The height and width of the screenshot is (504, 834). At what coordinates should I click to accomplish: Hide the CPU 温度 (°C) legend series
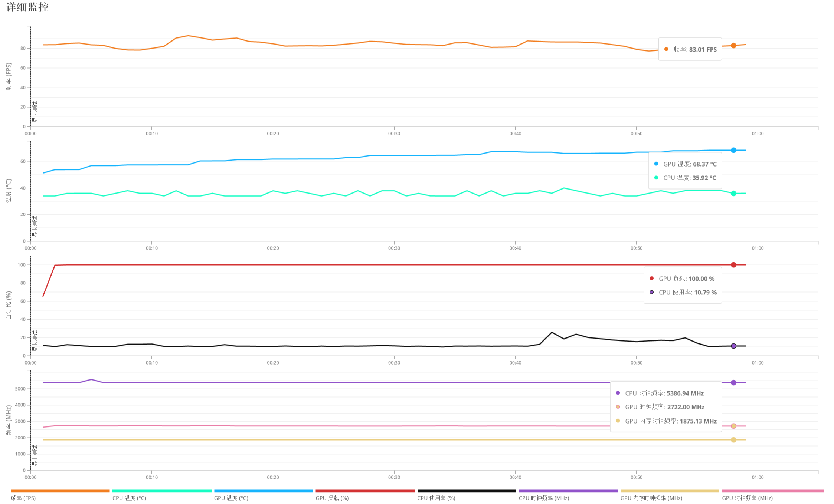click(129, 498)
